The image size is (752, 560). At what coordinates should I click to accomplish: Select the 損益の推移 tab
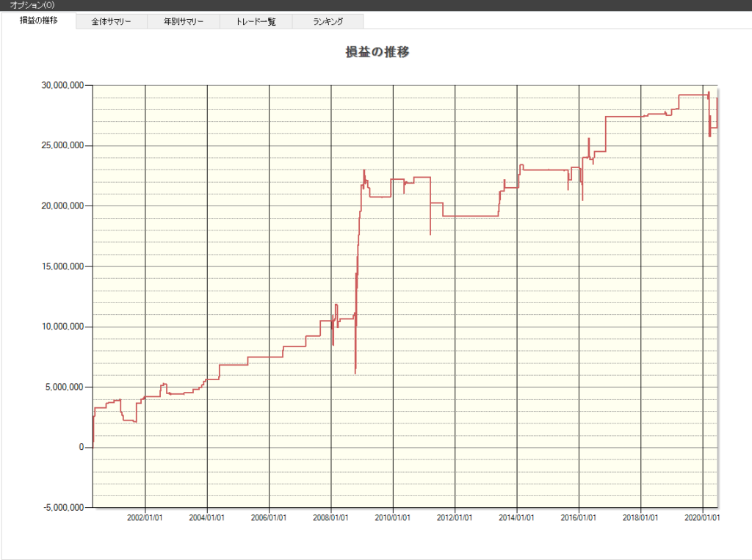(x=38, y=21)
